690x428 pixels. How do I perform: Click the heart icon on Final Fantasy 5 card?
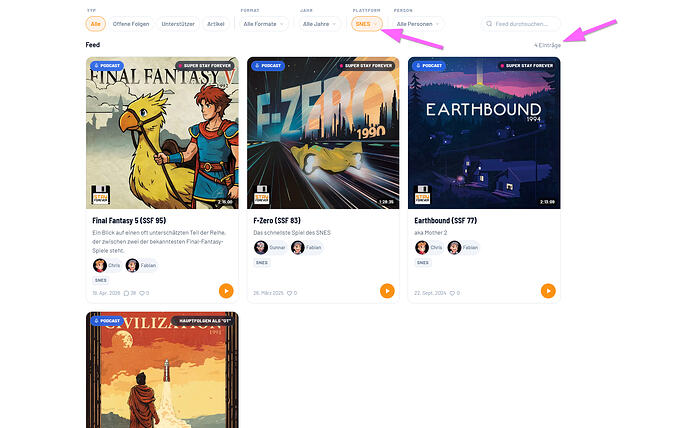click(142, 293)
